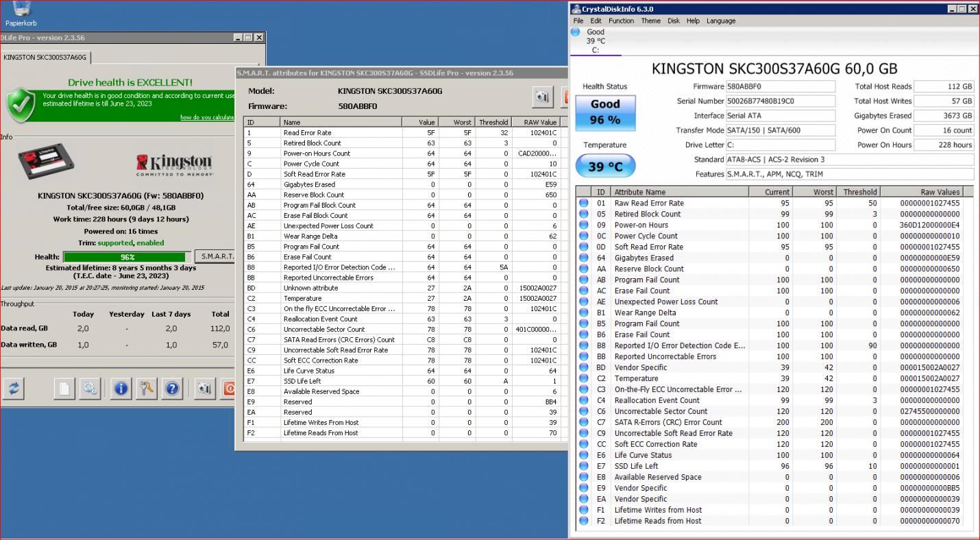This screenshot has width=980, height=540.
Task: Click the Raw Values column header
Action: click(x=922, y=192)
